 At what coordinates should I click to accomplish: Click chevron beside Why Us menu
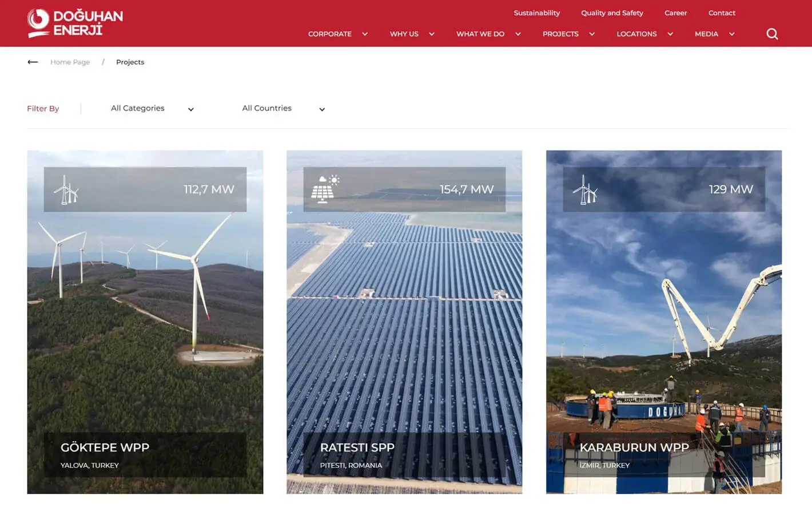coord(432,34)
